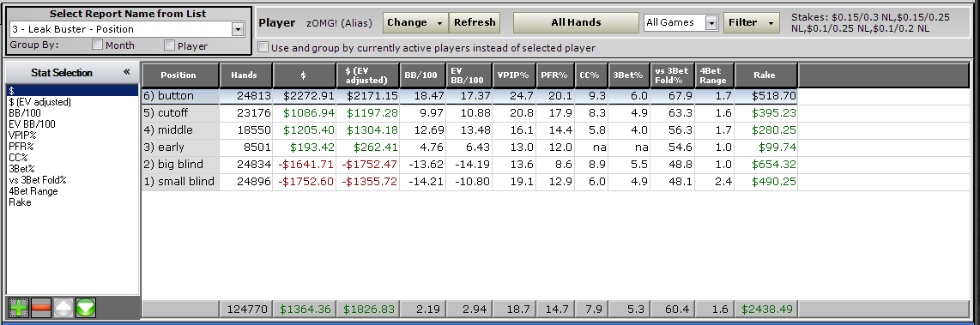This screenshot has width=980, height=325.
Task: Click the Refresh button
Action: click(475, 22)
